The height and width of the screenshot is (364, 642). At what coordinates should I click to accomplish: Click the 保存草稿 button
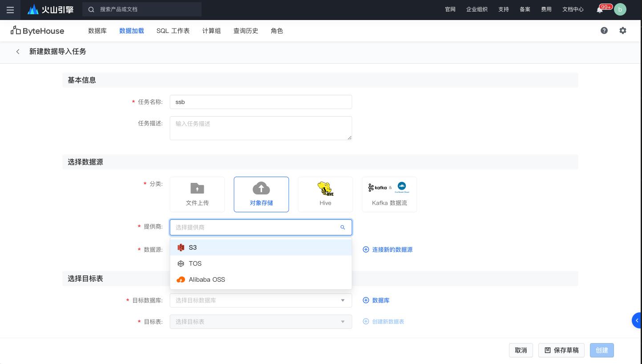(561, 350)
